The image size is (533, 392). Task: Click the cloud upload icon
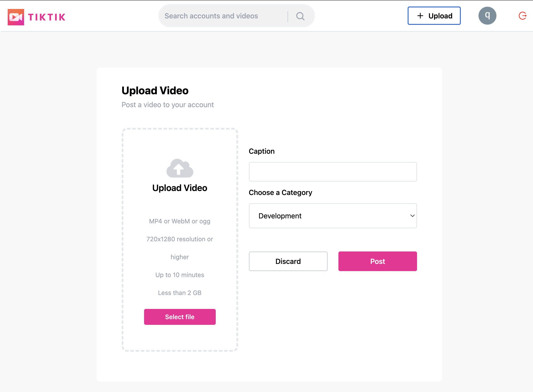pyautogui.click(x=180, y=168)
